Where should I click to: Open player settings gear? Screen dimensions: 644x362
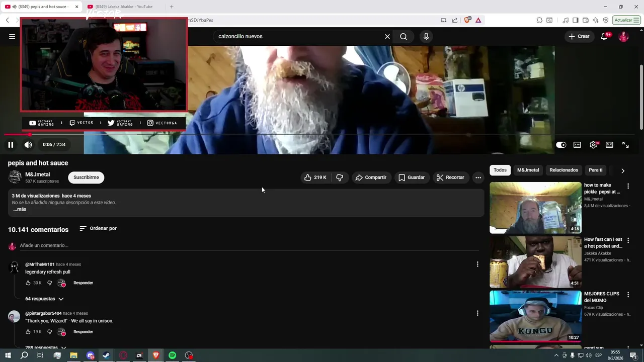tap(593, 145)
